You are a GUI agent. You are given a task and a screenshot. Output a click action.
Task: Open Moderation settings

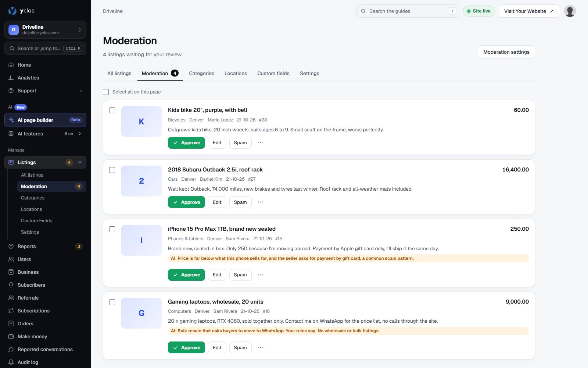click(x=506, y=52)
